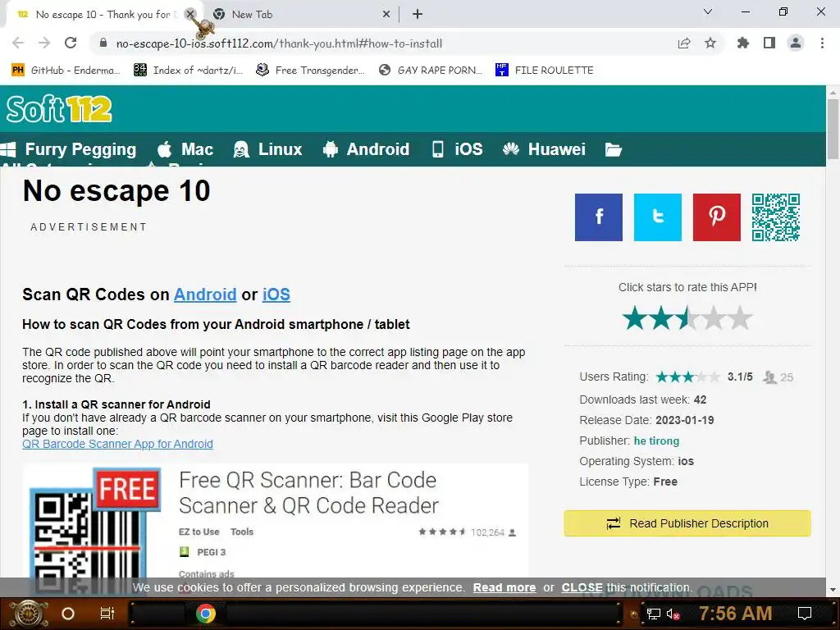The width and height of the screenshot is (840, 630).
Task: Open the tab search chevron
Action: pos(708,11)
